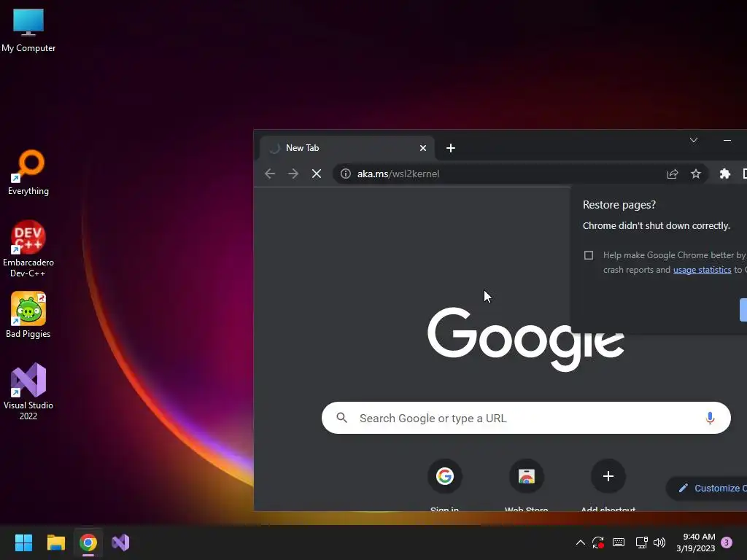Click sync update tray icon
The height and width of the screenshot is (560, 747).
pos(598,542)
